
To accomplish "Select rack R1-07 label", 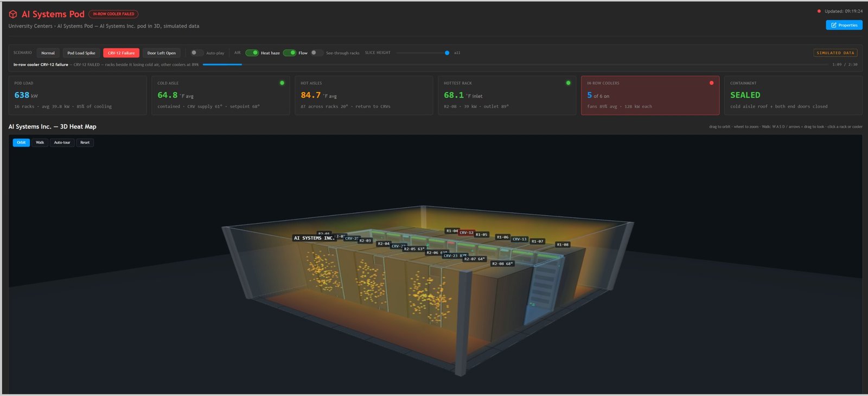I will click(538, 241).
